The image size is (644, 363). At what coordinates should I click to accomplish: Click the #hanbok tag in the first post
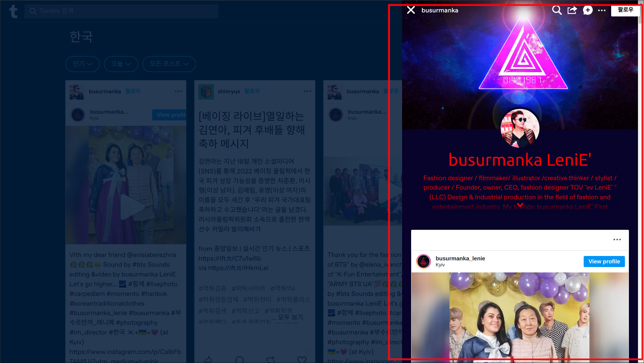[154, 294]
